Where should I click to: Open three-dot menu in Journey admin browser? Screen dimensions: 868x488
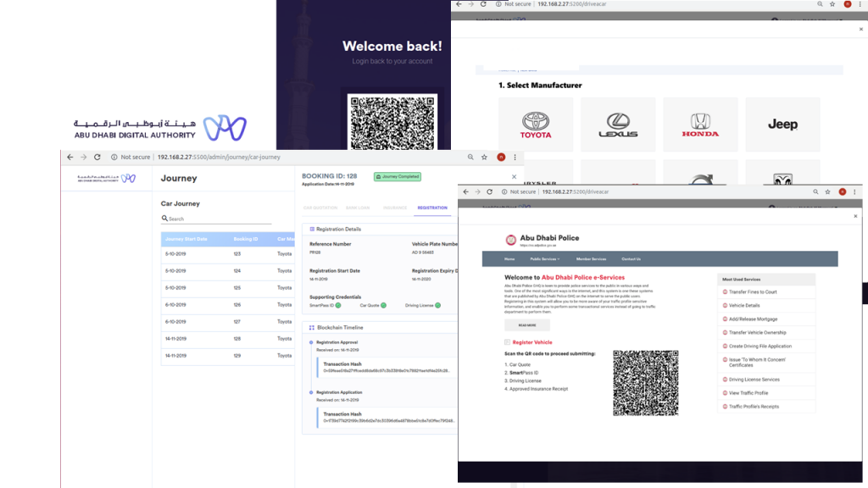click(515, 157)
